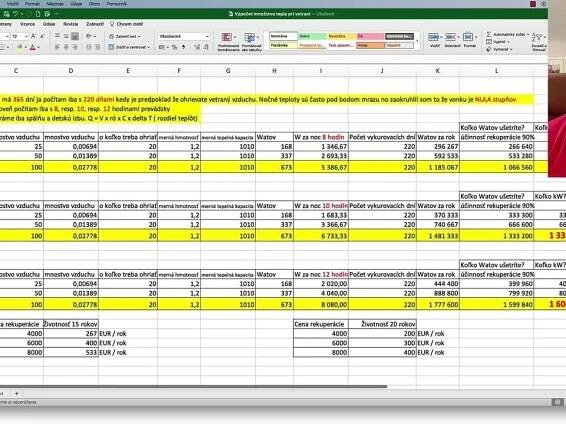Open the Všeobecné number format dropdown
The height and width of the screenshot is (424, 566).
pyautogui.click(x=207, y=36)
